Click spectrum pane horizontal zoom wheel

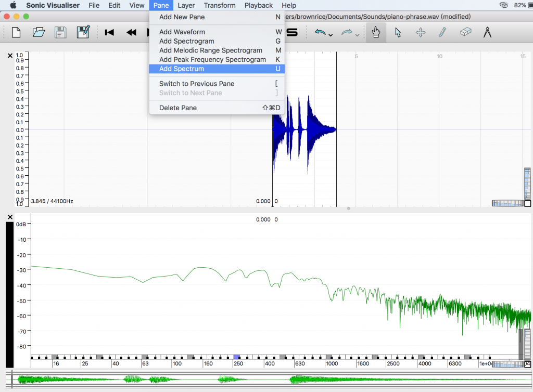pos(507,364)
